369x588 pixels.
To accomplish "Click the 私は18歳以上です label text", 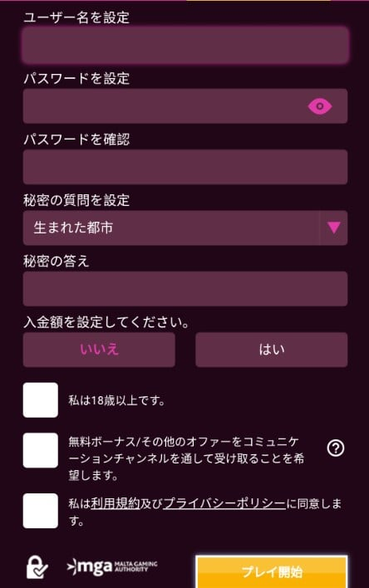I will pos(116,400).
